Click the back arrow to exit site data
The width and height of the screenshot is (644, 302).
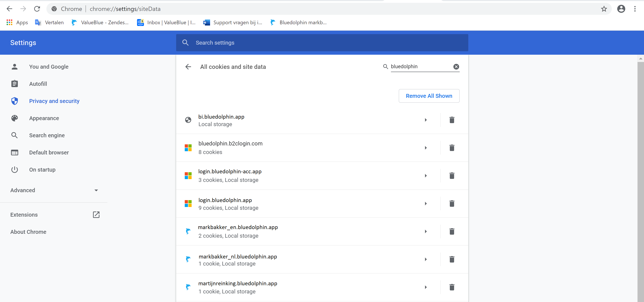pyautogui.click(x=189, y=67)
